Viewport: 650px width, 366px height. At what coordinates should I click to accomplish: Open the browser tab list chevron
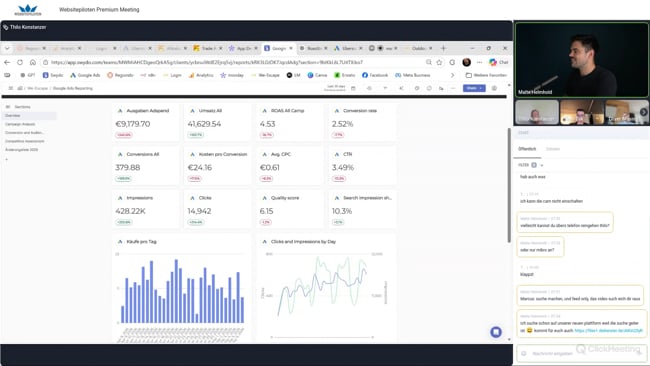(7, 48)
